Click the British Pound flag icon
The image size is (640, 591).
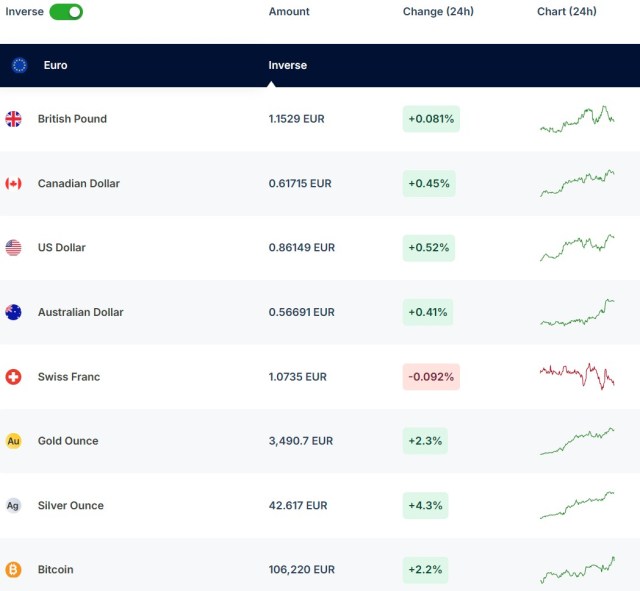[14, 119]
